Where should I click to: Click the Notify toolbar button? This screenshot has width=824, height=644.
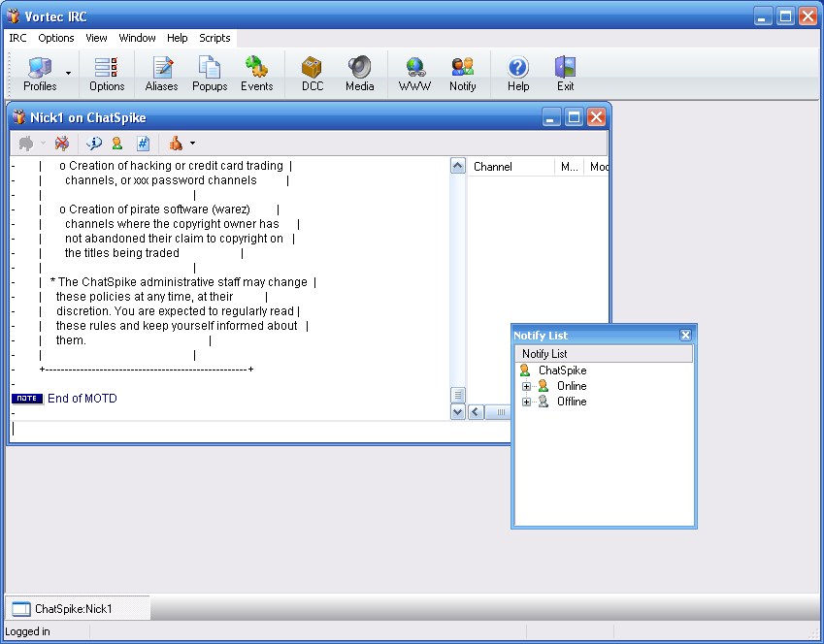462,74
